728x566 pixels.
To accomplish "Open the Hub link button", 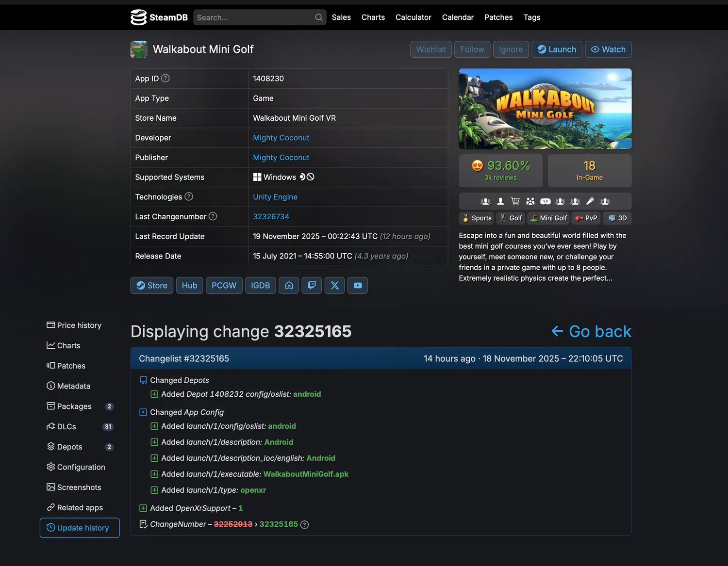I will tap(190, 286).
